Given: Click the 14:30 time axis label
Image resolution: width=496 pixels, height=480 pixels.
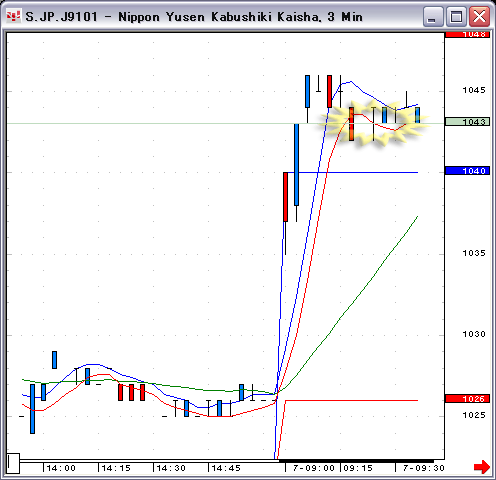Looking at the screenshot, I should [x=171, y=468].
